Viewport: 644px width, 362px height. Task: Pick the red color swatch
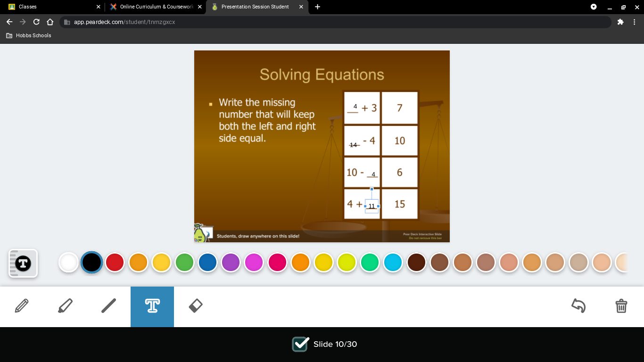[115, 263]
